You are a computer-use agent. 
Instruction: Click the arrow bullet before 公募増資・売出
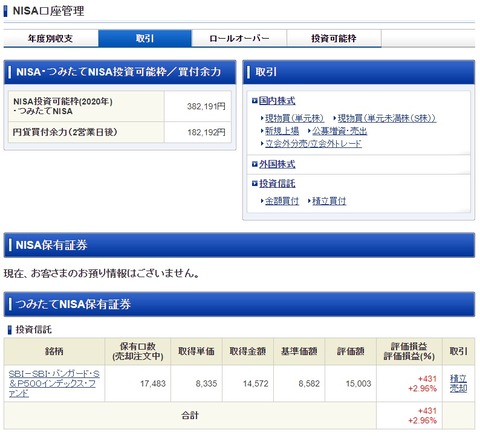[309, 131]
